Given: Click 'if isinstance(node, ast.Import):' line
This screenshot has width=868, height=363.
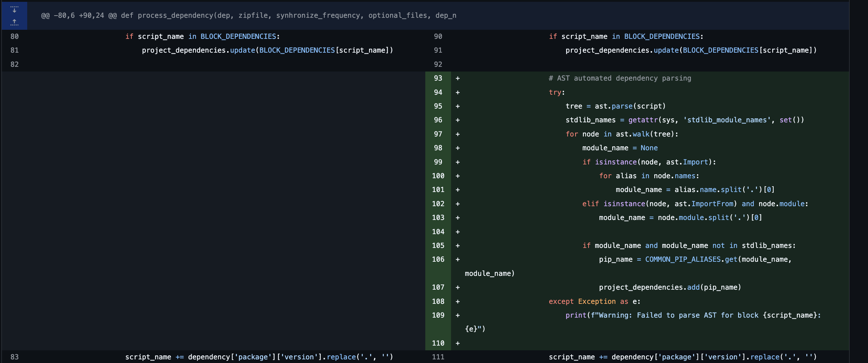Looking at the screenshot, I should point(649,162).
